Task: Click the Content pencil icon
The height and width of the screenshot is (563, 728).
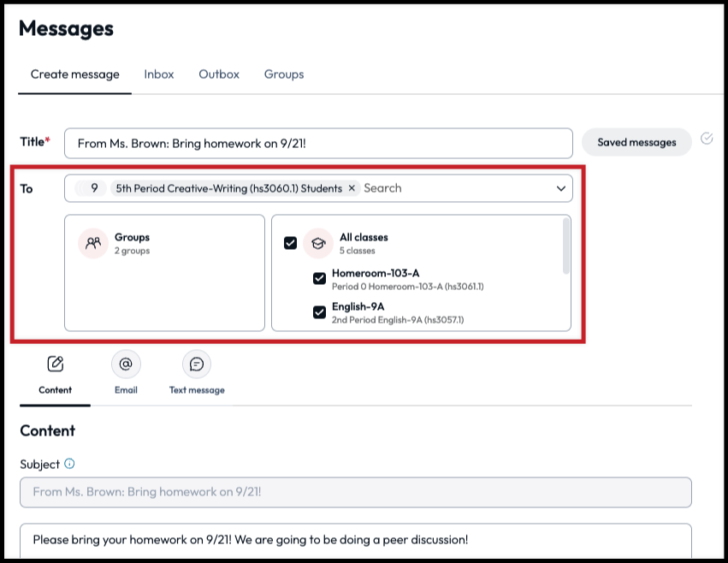Action: pyautogui.click(x=56, y=364)
